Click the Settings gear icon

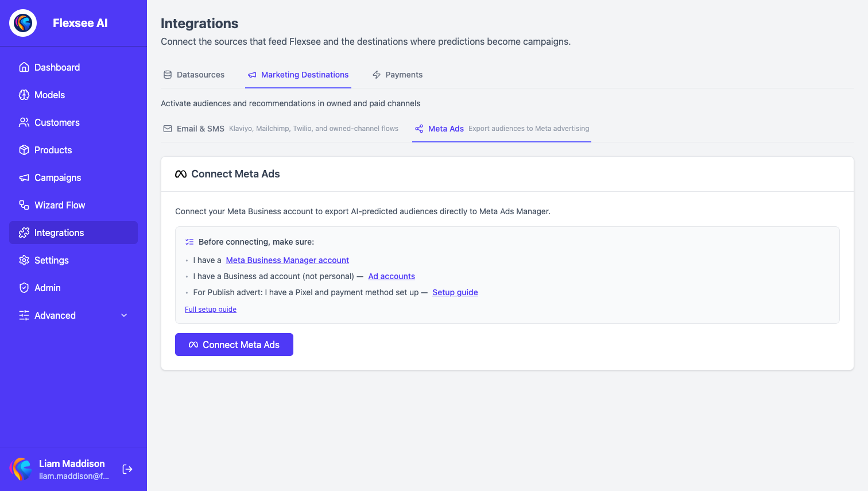pos(24,260)
